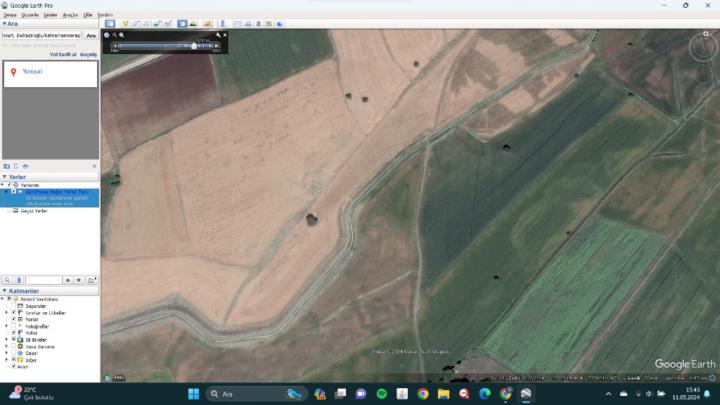The image size is (720, 405).
Task: Select the ruler measurement tool
Action: [222, 23]
